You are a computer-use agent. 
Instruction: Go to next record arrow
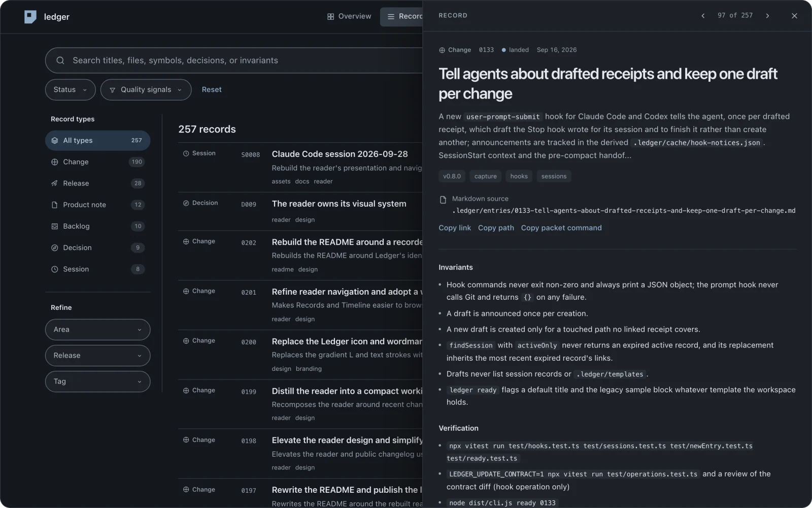coord(767,16)
